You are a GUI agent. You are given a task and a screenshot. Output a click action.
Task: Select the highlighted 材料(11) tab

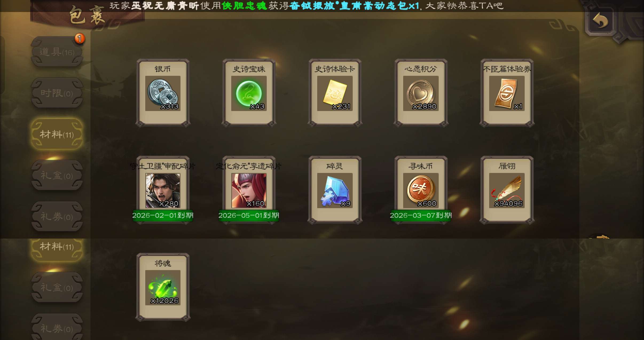[x=57, y=134]
